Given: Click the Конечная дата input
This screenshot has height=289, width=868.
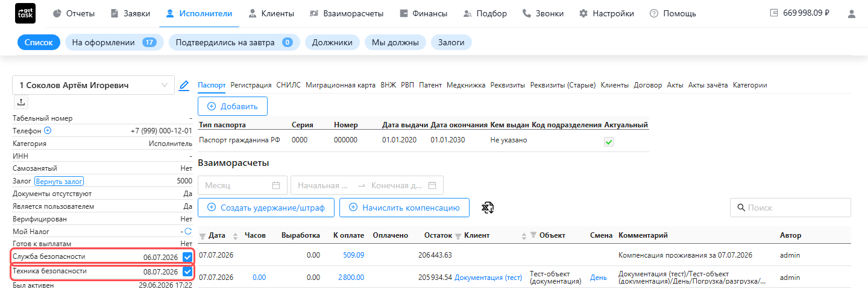Looking at the screenshot, I should coord(397,185).
